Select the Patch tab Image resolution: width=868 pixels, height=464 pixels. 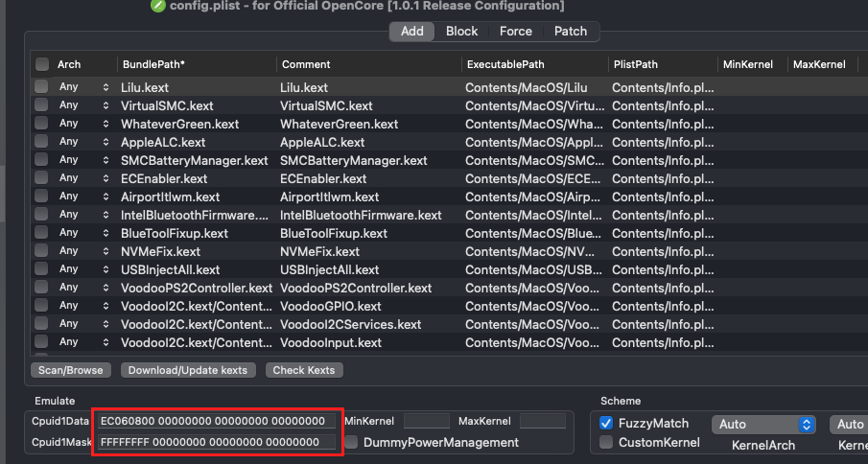point(571,32)
